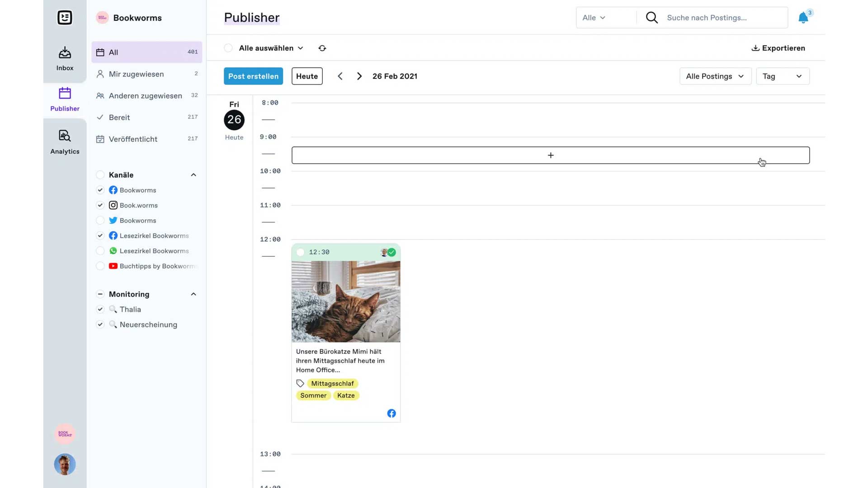Open the Tag view dropdown

(782, 76)
